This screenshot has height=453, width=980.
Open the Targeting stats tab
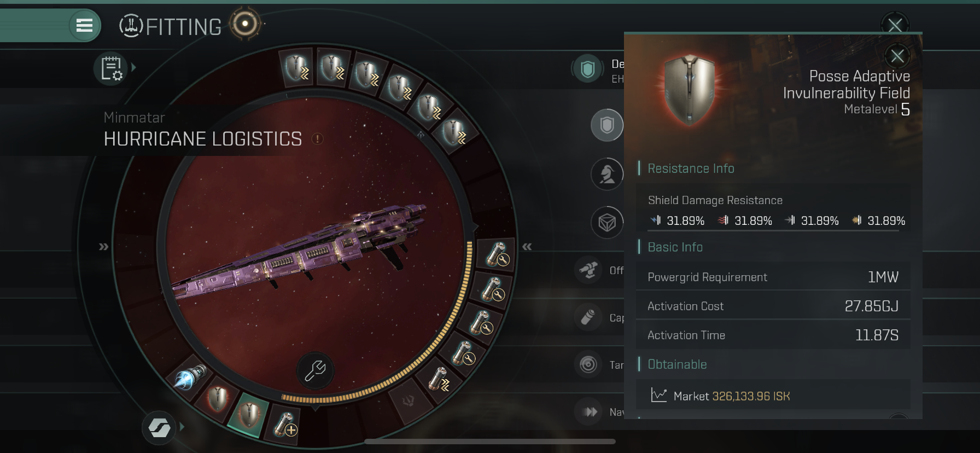[599, 364]
